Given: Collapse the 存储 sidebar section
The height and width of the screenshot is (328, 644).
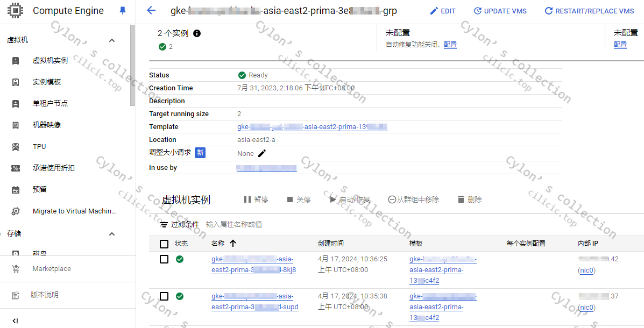Looking at the screenshot, I should [112, 233].
